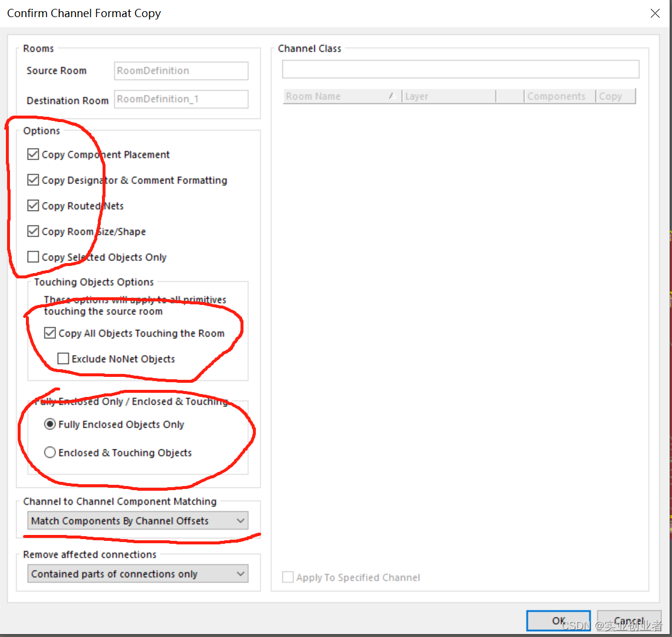
Task: Confirm with the OK button
Action: [x=558, y=620]
